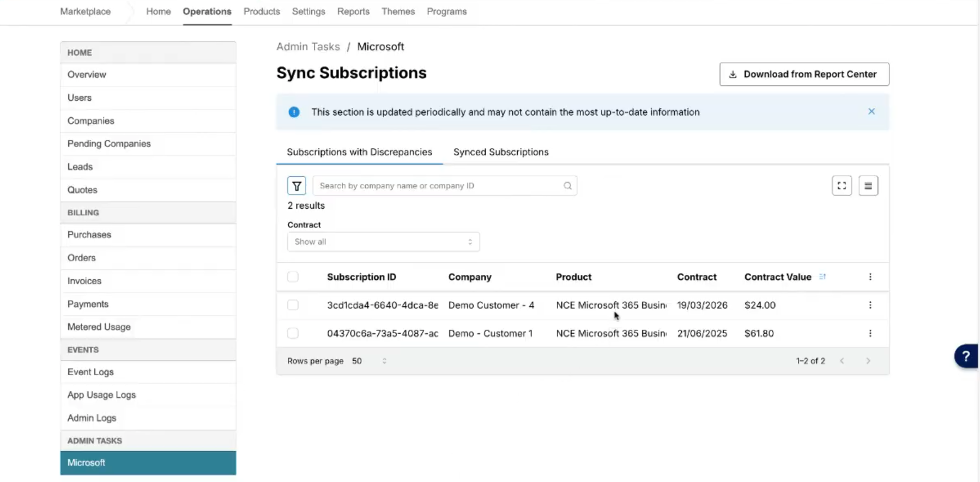The image size is (980, 482).
Task: Select Subscriptions with Discrepancies tab
Action: point(359,152)
